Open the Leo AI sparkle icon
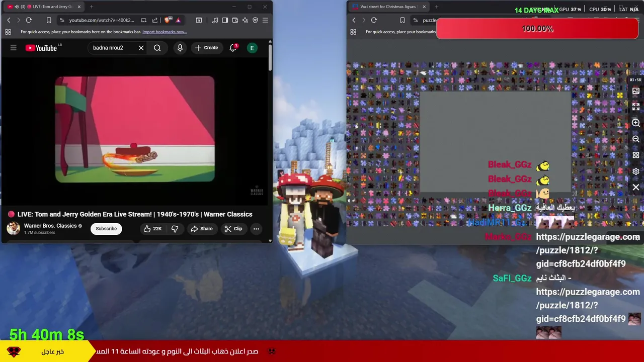 [x=245, y=20]
